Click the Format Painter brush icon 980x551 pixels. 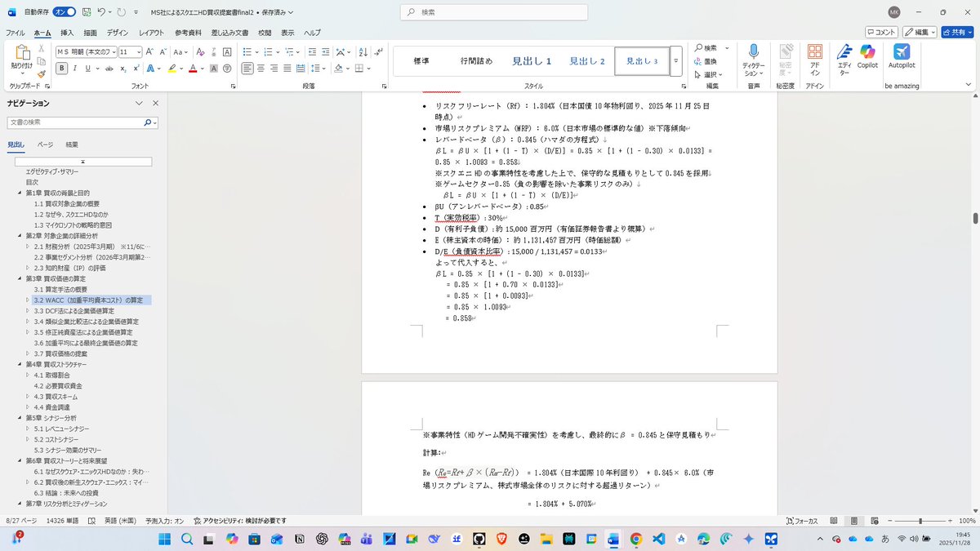coord(41,73)
